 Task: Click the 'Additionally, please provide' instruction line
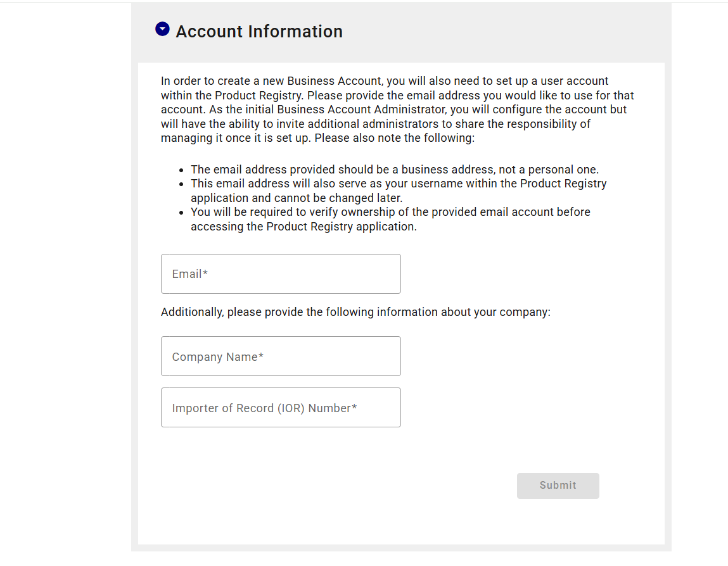point(355,312)
